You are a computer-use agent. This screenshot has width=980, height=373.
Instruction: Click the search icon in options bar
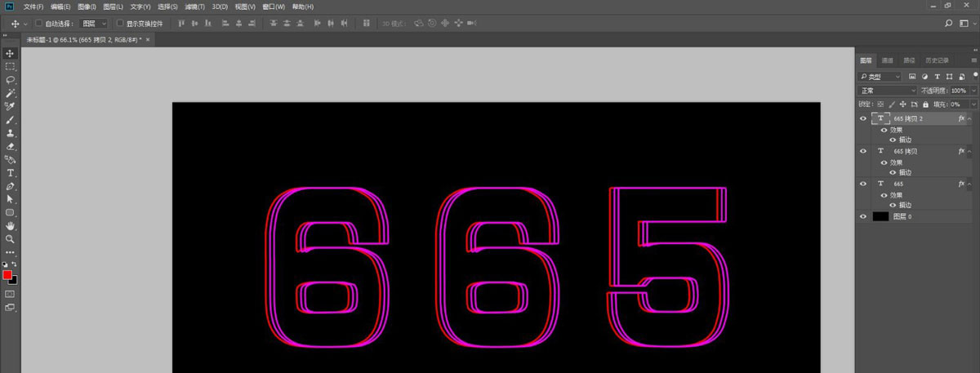point(948,24)
